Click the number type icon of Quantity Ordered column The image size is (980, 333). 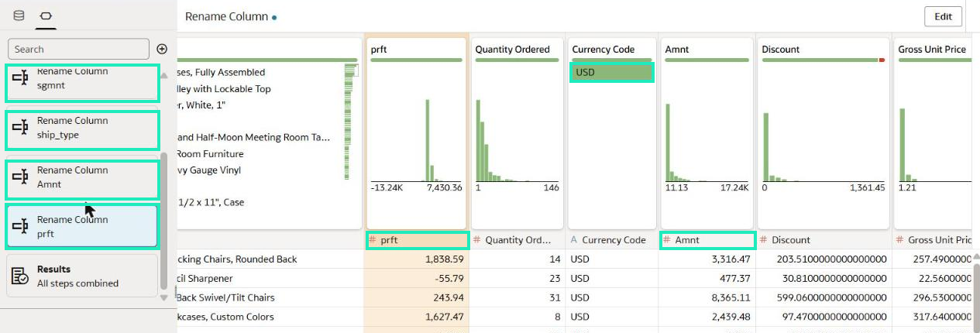coord(477,240)
